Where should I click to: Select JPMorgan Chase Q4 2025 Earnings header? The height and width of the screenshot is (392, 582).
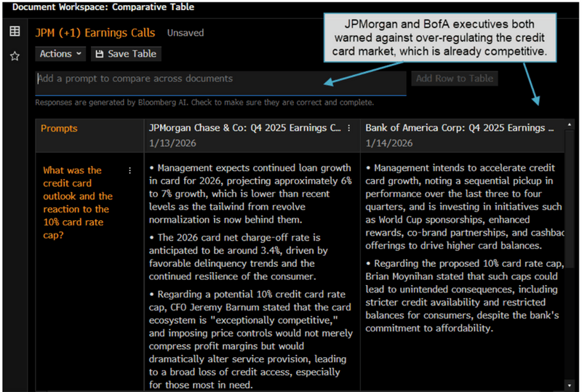(x=244, y=128)
